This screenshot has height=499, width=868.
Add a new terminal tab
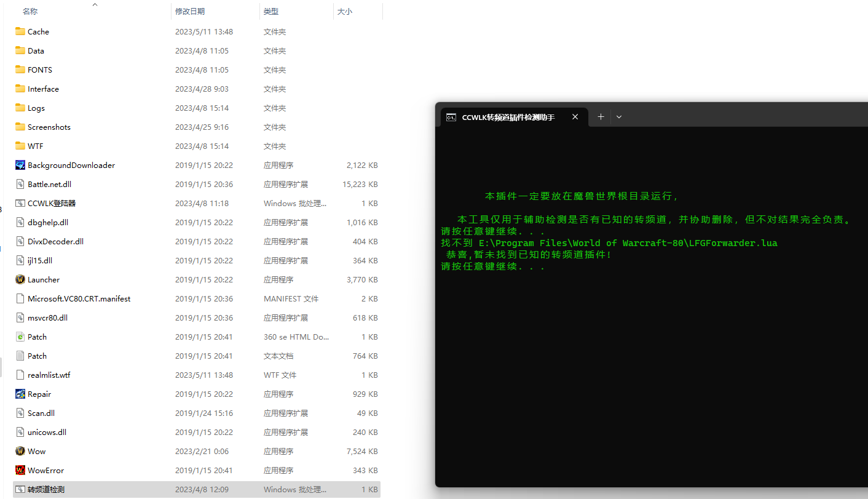click(601, 117)
